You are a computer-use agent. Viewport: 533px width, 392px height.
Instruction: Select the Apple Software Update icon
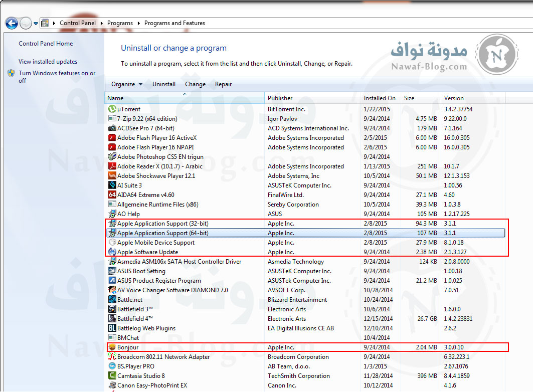click(112, 252)
